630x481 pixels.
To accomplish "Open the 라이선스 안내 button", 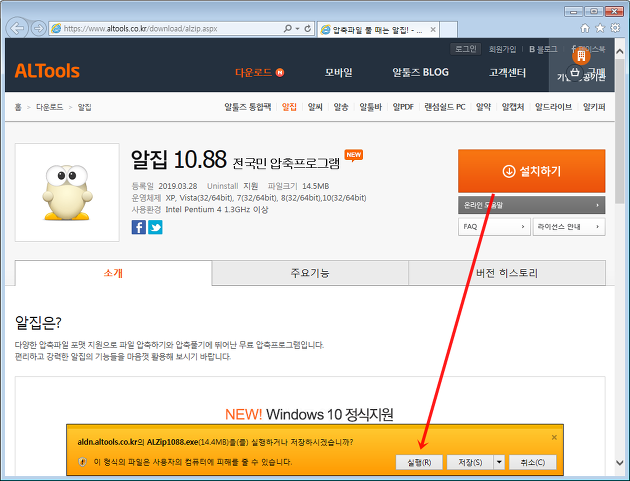I will click(569, 227).
